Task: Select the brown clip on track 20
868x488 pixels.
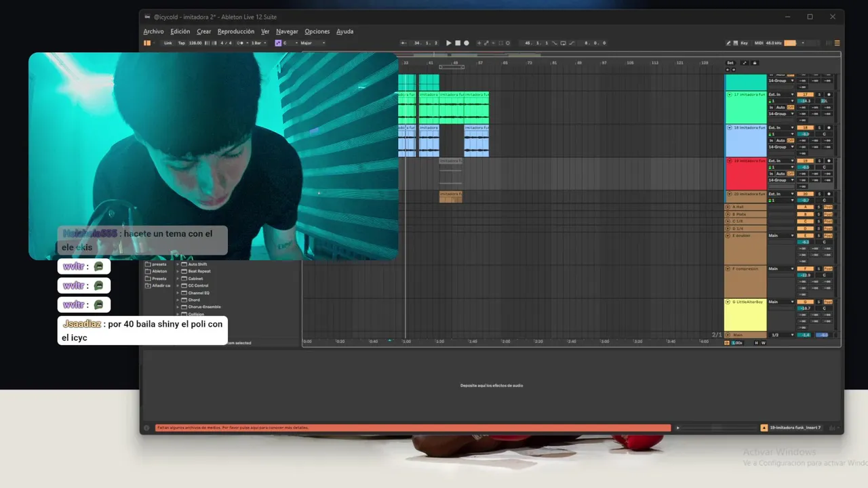Action: click(x=450, y=197)
